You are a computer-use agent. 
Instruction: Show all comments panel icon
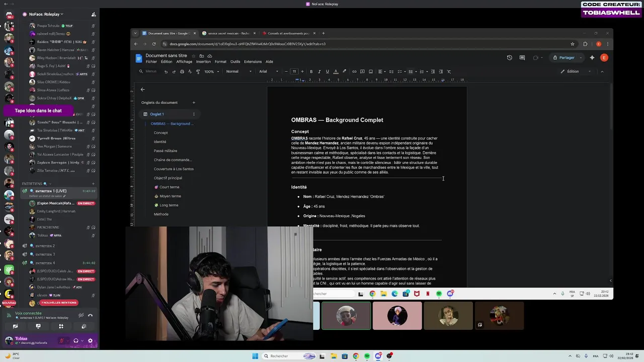pos(522,57)
